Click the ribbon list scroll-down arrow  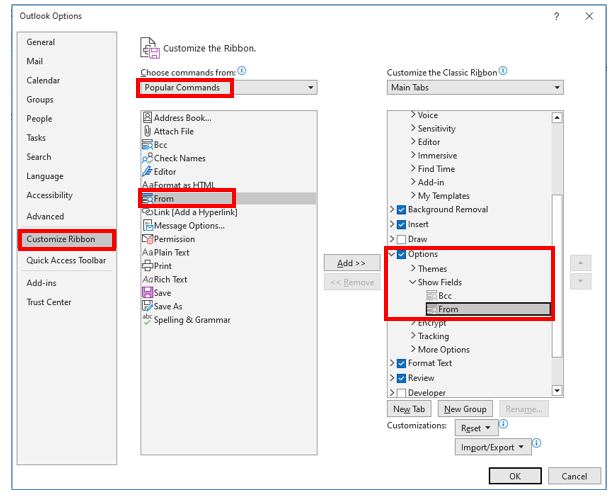pyautogui.click(x=557, y=390)
